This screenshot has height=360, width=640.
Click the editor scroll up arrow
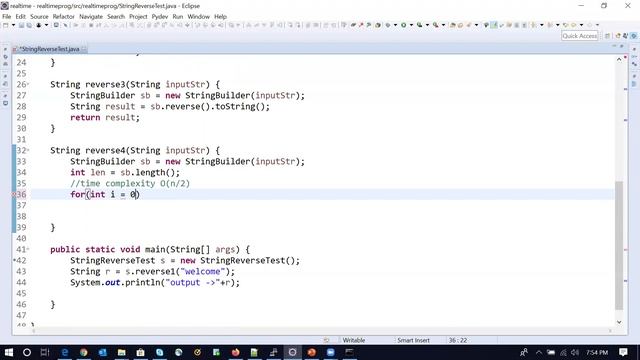coord(619,60)
